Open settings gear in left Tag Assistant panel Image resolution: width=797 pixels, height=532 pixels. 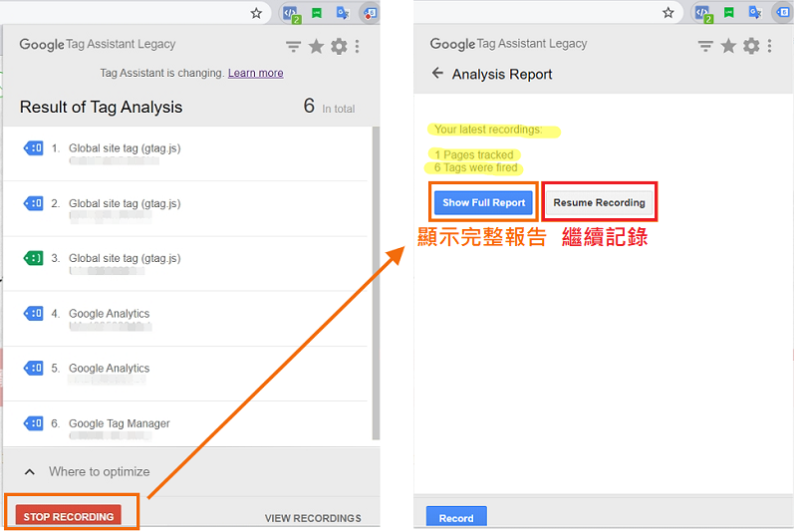click(339, 47)
